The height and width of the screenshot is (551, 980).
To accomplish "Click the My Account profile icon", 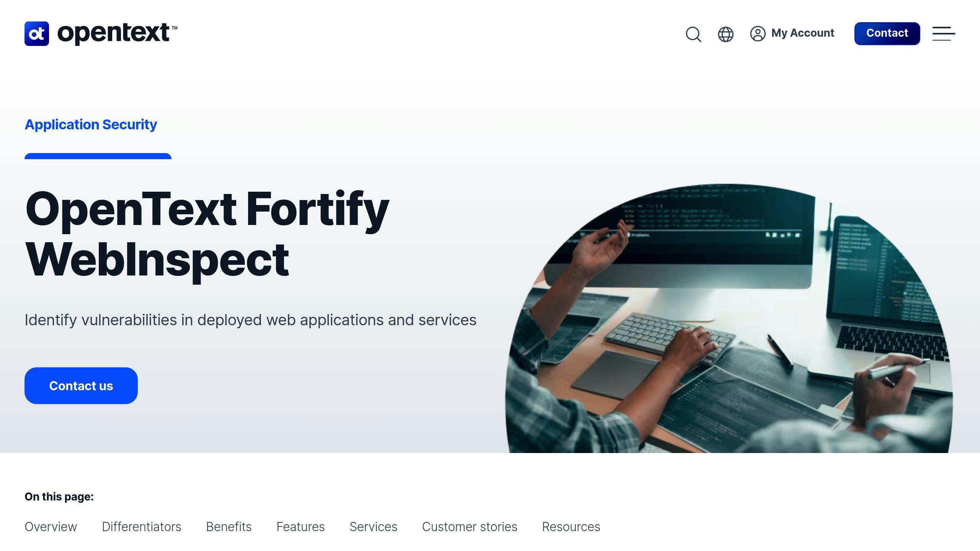I will [x=758, y=33].
